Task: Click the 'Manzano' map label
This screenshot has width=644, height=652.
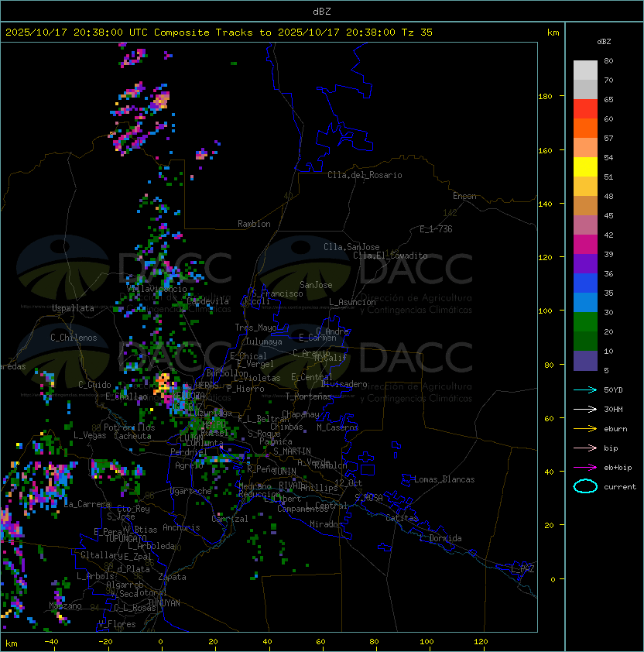Action: (x=65, y=606)
